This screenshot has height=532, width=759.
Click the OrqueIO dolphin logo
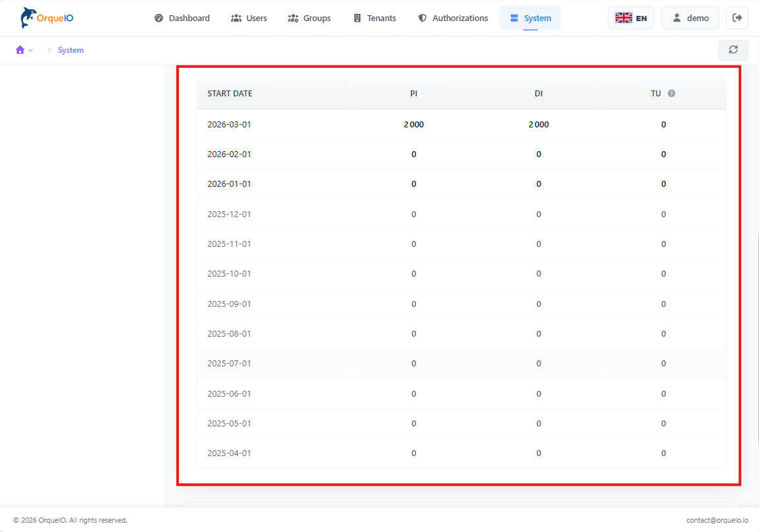25,17
